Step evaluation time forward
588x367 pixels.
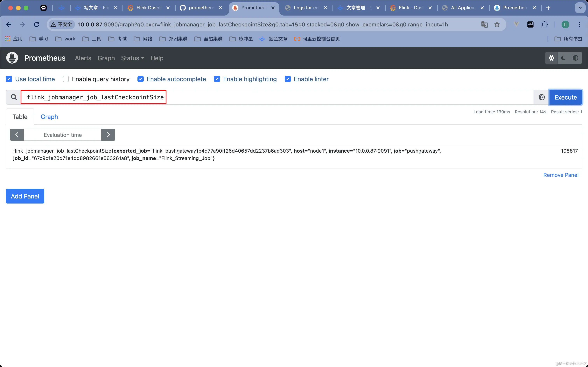coord(108,135)
